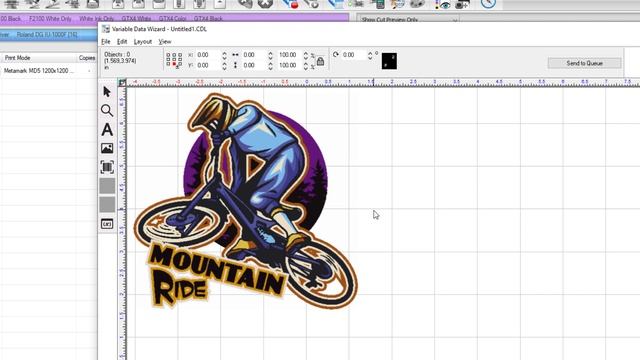Click the height scale percent field
640x360 pixels.
290,65
